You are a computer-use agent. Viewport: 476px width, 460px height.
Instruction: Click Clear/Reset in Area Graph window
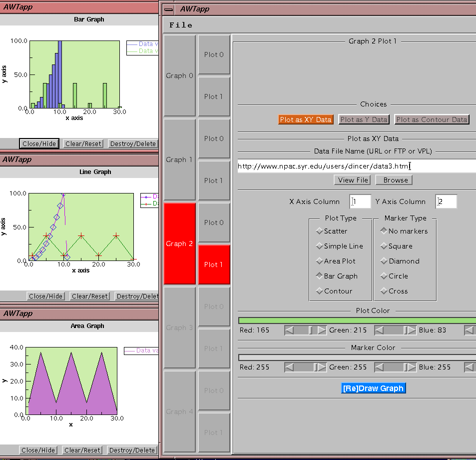pyautogui.click(x=82, y=450)
